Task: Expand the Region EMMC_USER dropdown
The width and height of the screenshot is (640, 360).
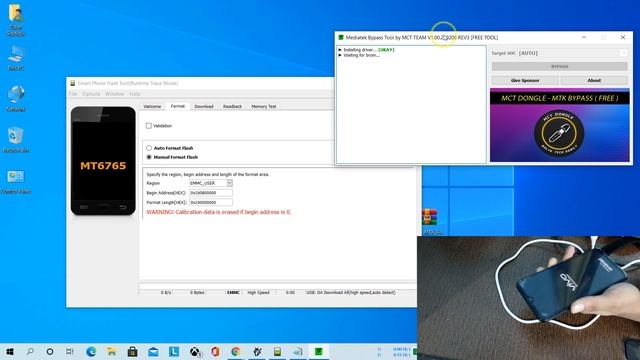Action: 229,183
